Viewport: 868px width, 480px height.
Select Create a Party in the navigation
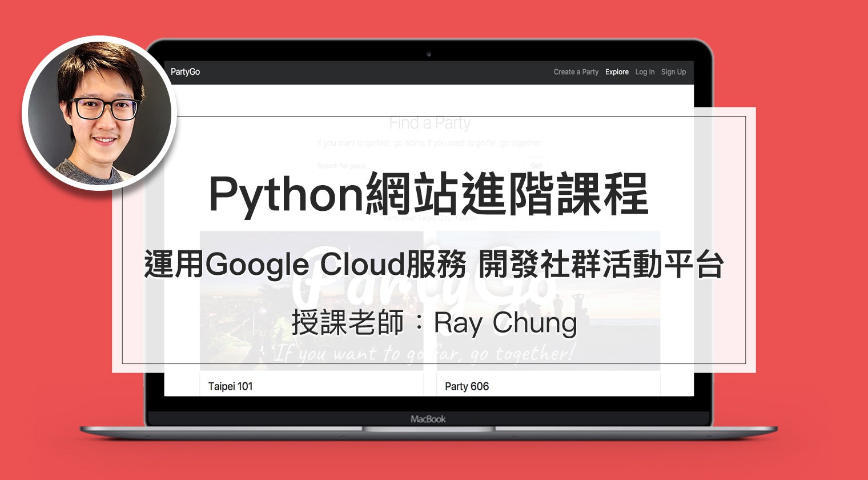pyautogui.click(x=576, y=72)
